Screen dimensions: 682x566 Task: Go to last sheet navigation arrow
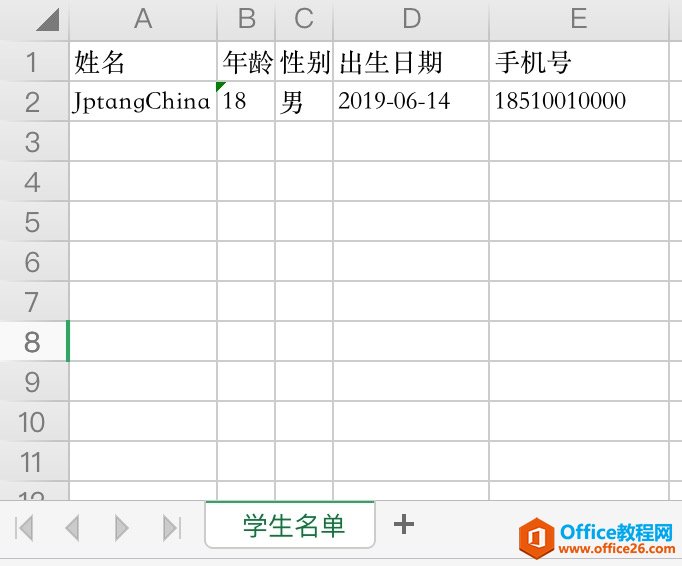coord(171,528)
